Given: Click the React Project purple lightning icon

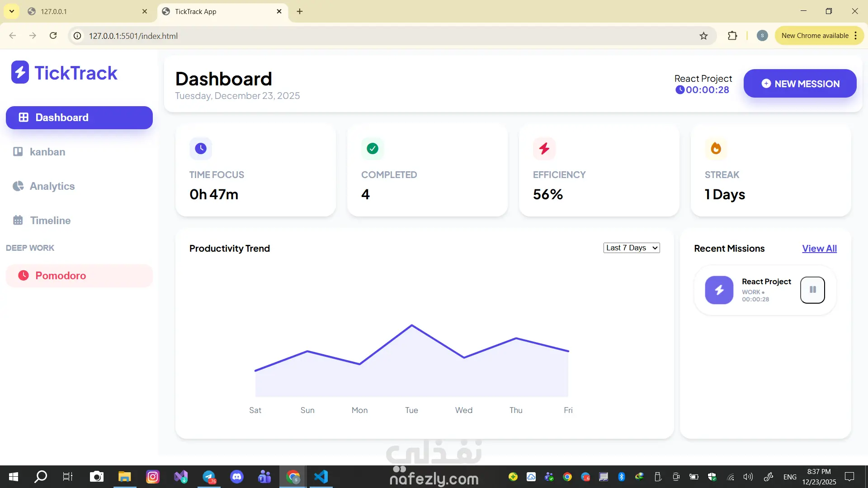Looking at the screenshot, I should pyautogui.click(x=719, y=290).
